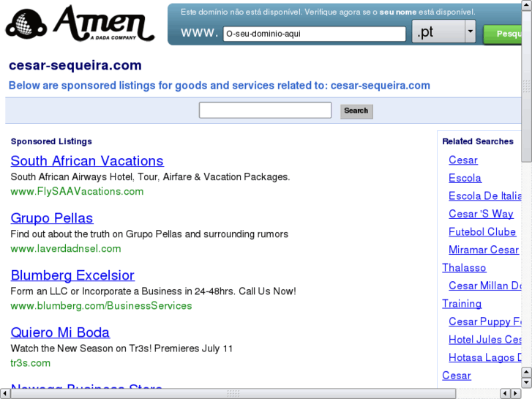The height and width of the screenshot is (399, 532).
Task: Click the cesar-sequeira.com heading
Action: tap(75, 65)
